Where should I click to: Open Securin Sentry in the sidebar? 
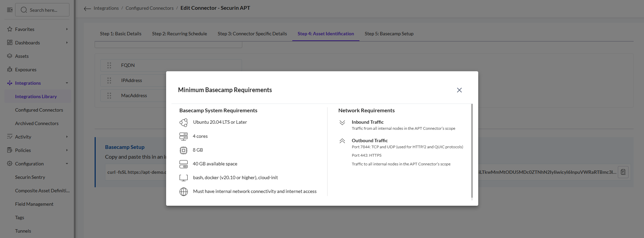pos(30,177)
